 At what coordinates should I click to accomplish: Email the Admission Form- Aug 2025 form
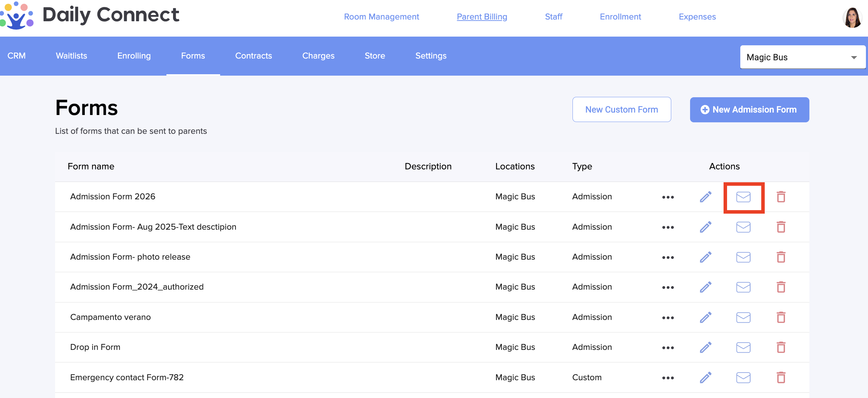tap(743, 227)
